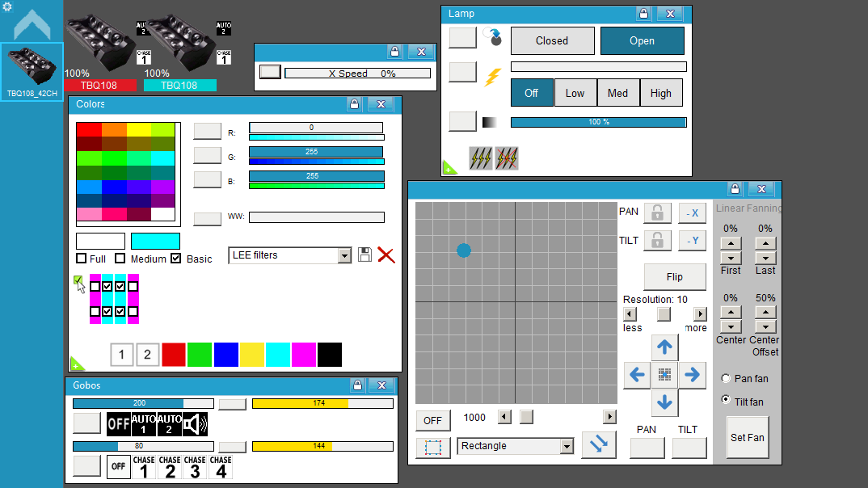Viewport: 868px width, 488px height.
Task: Select the gobo OFF icon
Action: 119,424
